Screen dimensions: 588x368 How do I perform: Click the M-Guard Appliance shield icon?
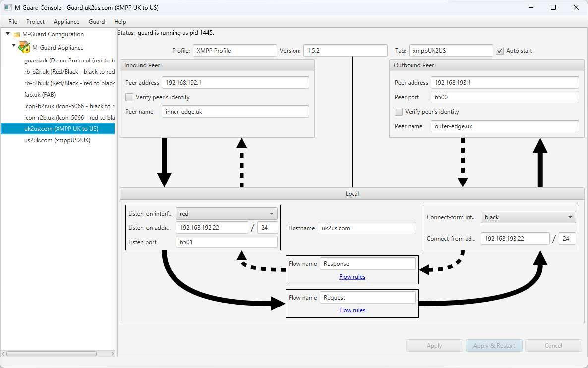pos(24,48)
